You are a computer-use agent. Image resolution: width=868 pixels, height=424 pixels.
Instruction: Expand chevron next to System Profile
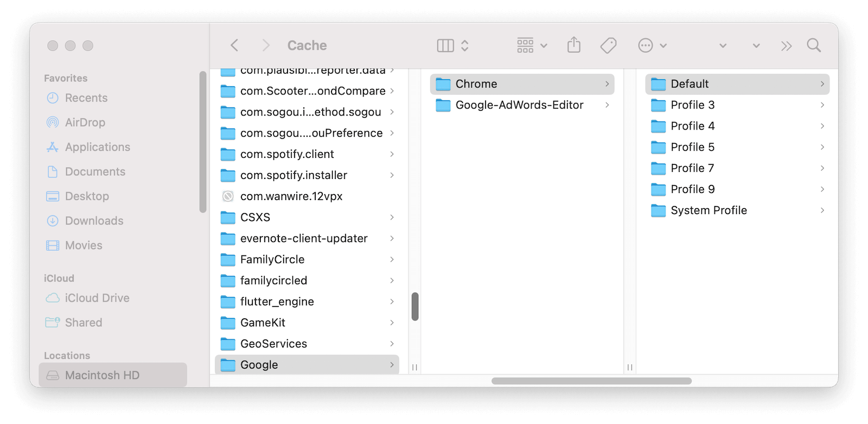pyautogui.click(x=822, y=210)
